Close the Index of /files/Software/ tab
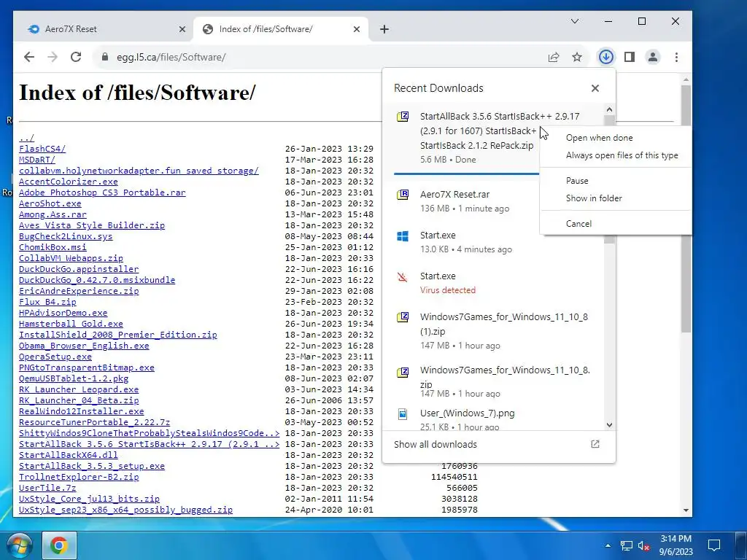Viewport: 747px width, 560px height. [x=356, y=29]
